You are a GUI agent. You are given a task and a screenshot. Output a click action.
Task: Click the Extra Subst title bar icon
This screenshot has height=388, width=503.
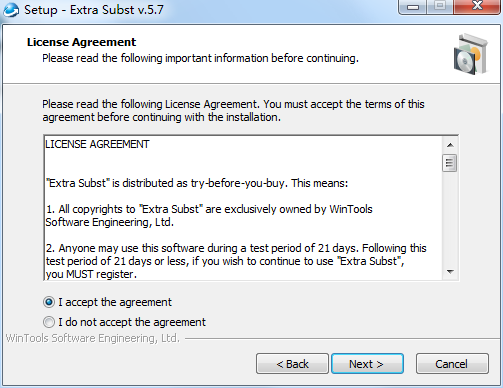[11, 9]
